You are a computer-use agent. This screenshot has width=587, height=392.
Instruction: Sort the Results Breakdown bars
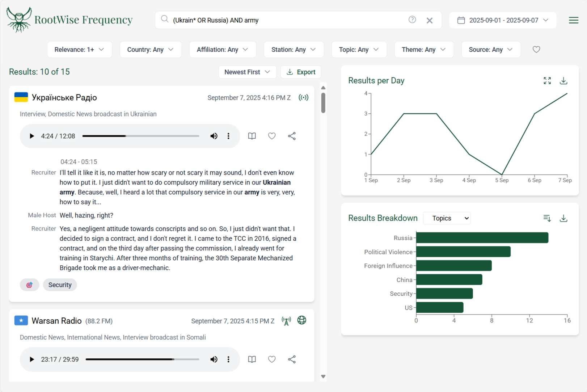(547, 218)
